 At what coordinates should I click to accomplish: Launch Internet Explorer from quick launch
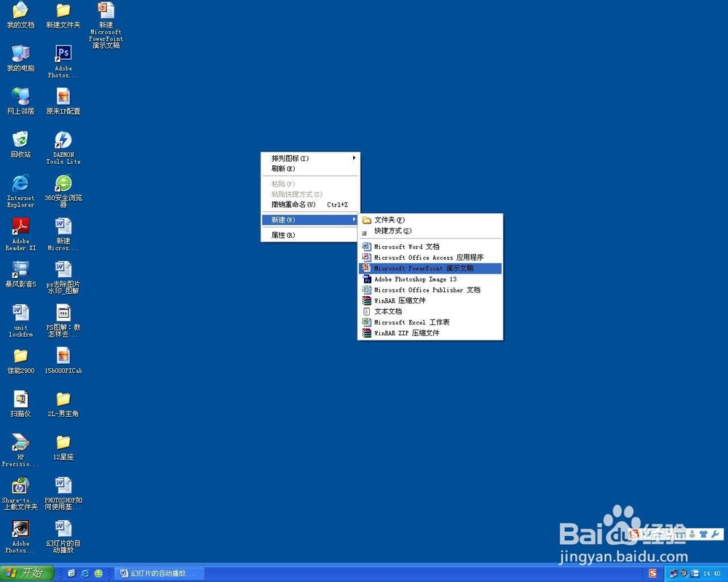(x=85, y=574)
